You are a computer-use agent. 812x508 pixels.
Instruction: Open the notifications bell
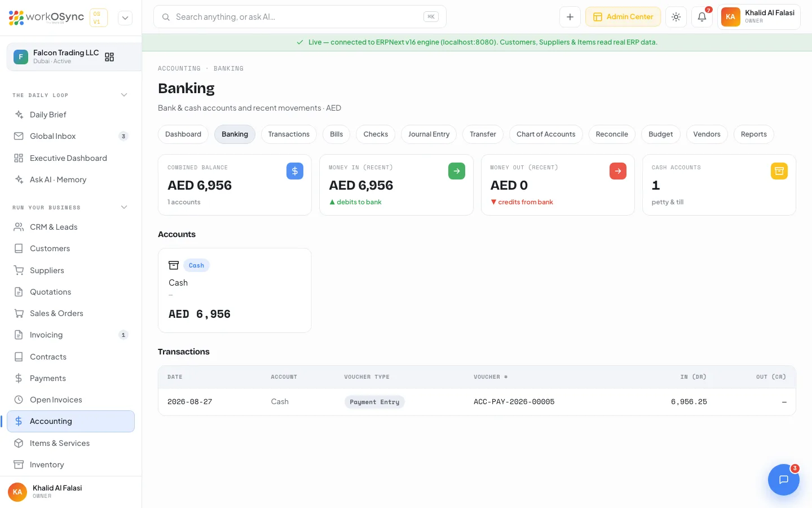point(702,17)
